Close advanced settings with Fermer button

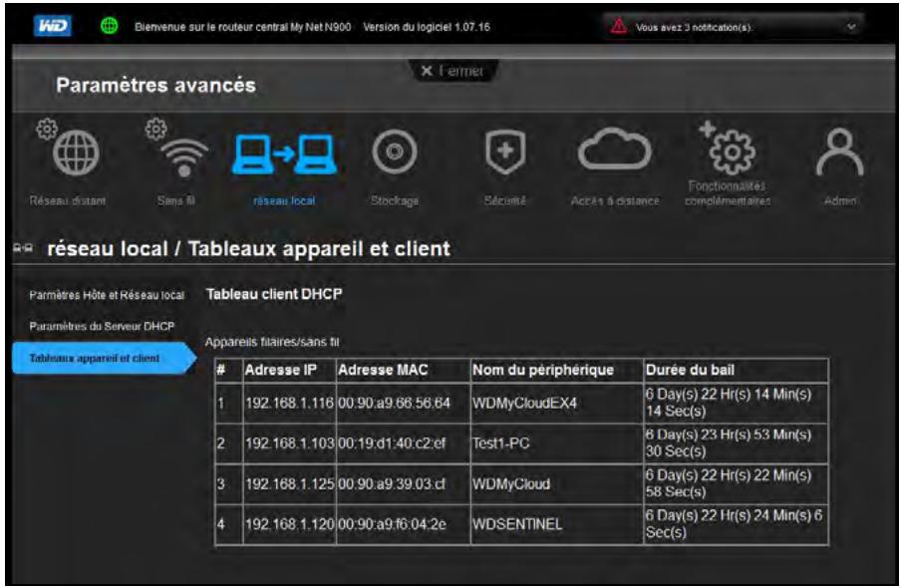click(452, 71)
